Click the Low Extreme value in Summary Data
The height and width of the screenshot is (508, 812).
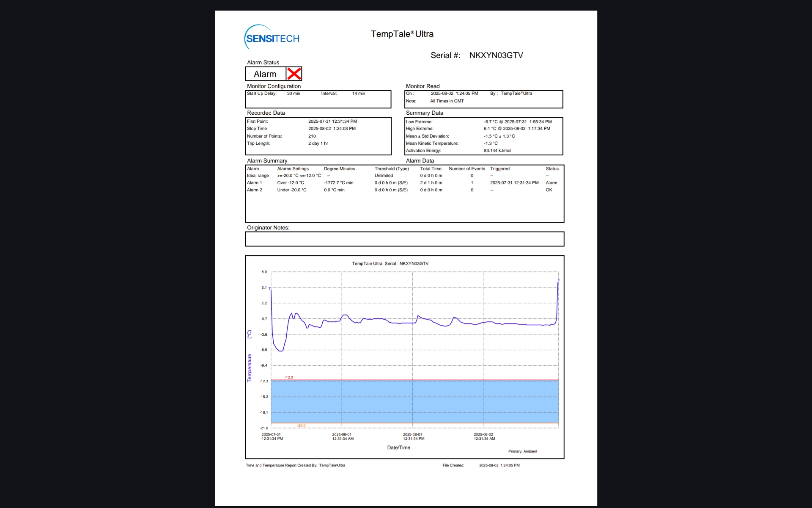coord(517,122)
